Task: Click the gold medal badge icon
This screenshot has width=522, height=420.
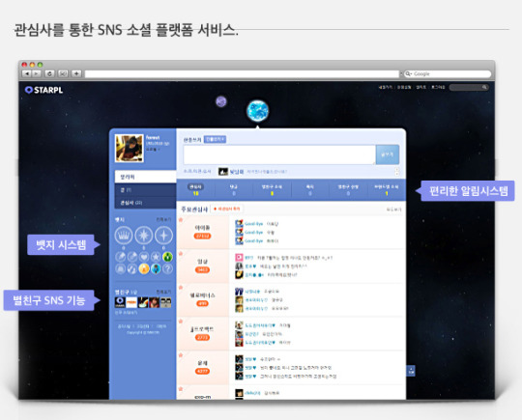Action: pyautogui.click(x=144, y=268)
